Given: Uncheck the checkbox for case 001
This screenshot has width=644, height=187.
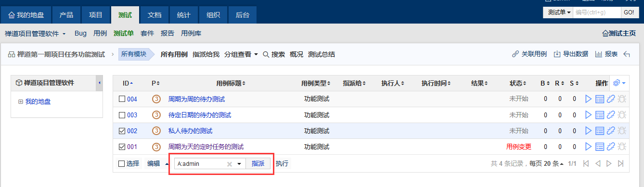Looking at the screenshot, I should [122, 147].
